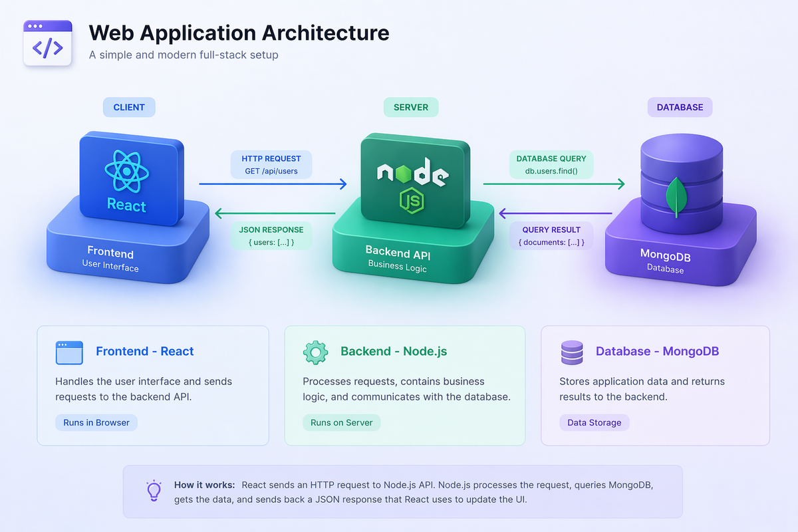Click the MongoDB green leaf icon

(676, 196)
